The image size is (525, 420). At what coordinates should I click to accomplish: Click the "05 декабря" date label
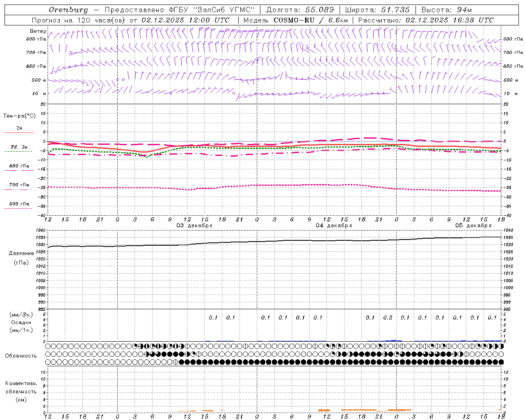473,226
